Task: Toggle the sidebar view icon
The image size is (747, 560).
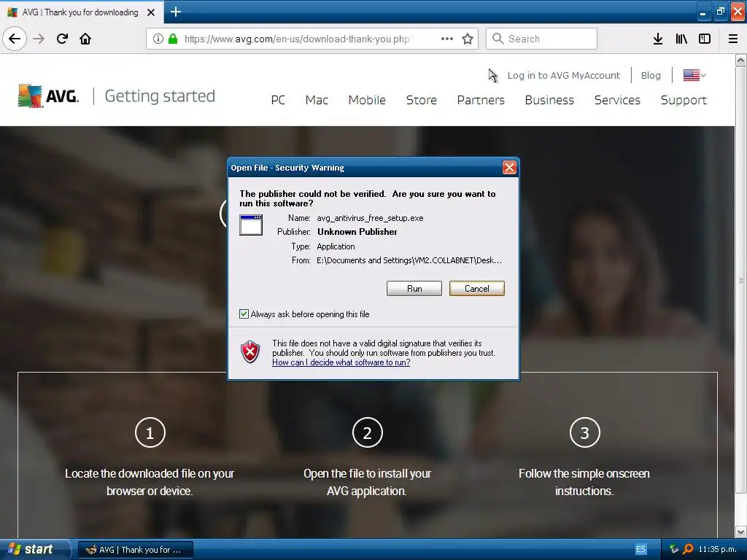Action: [705, 39]
